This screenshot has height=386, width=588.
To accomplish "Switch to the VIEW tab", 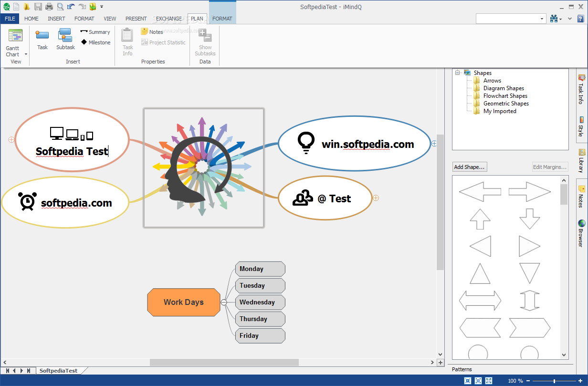I will [x=110, y=19].
